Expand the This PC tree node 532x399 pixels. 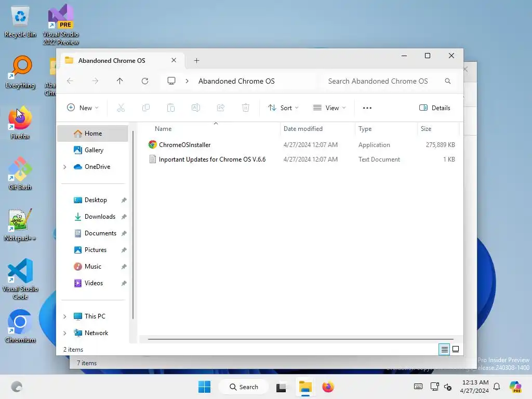click(x=65, y=316)
